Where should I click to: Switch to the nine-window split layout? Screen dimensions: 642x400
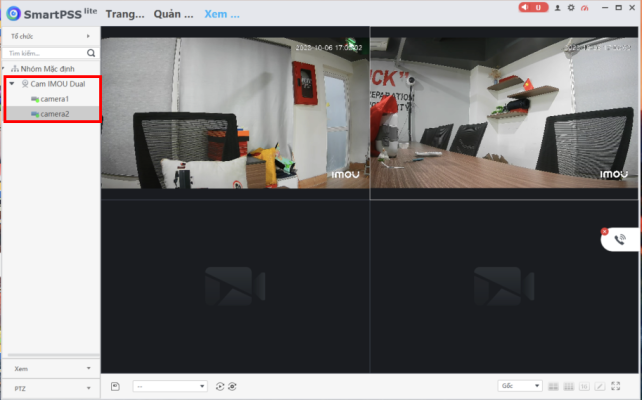[569, 386]
